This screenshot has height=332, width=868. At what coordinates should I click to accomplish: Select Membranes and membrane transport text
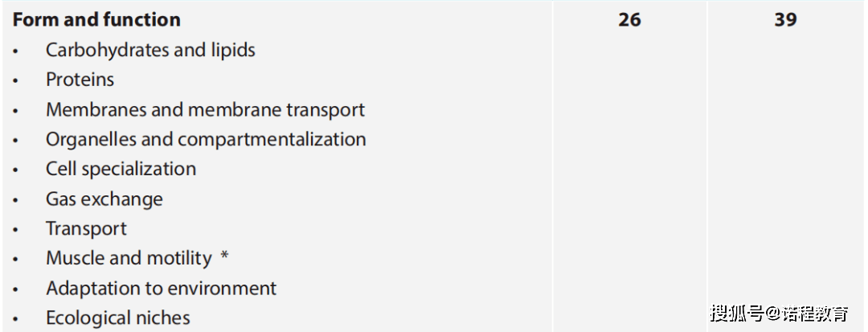coord(206,109)
